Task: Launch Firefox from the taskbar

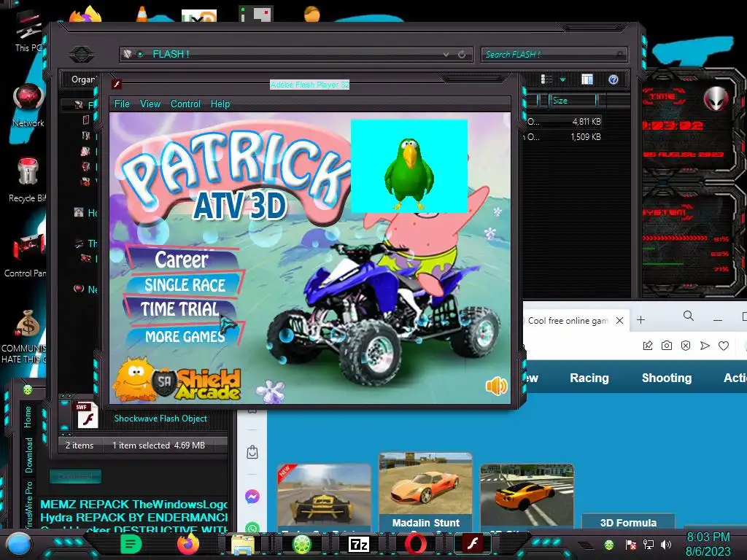Action: (187, 544)
